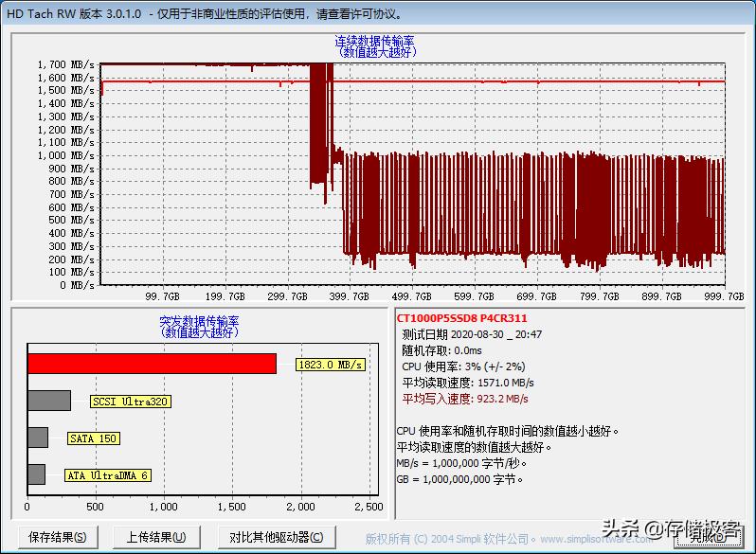Select the SCSI Ultra320 label
Viewport: 756px width, 554px height.
(130, 402)
